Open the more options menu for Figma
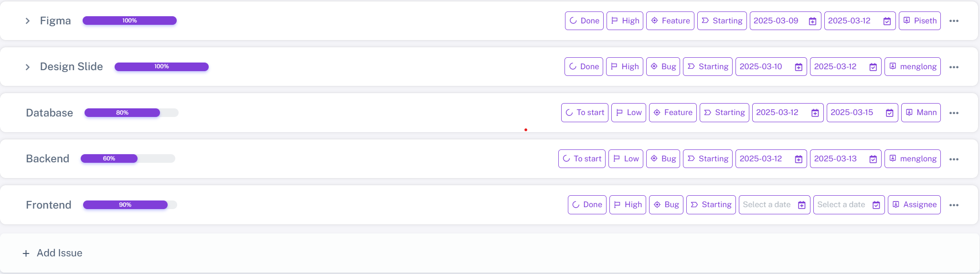 point(954,21)
